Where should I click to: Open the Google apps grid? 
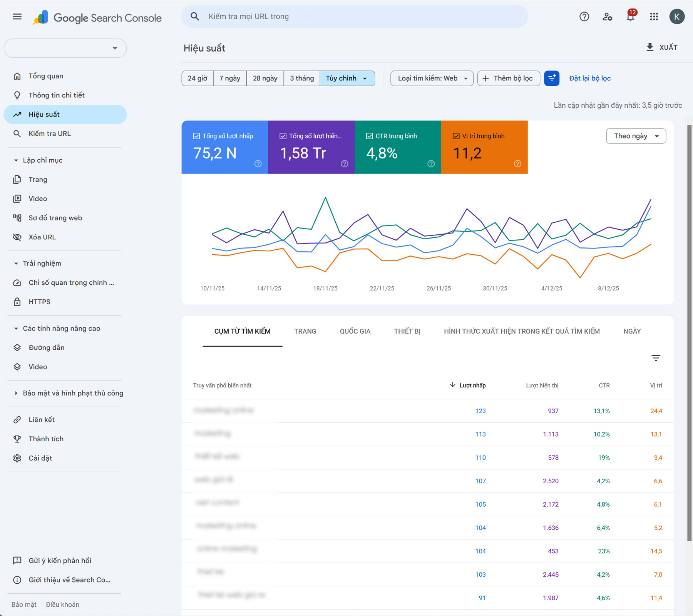click(654, 17)
